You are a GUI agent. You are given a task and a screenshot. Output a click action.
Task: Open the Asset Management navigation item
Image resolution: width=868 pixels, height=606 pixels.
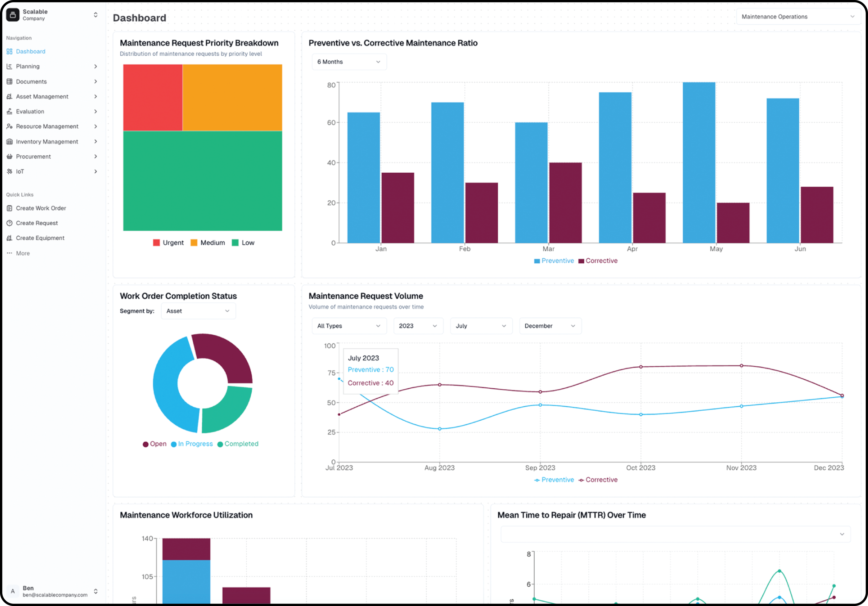click(x=52, y=97)
